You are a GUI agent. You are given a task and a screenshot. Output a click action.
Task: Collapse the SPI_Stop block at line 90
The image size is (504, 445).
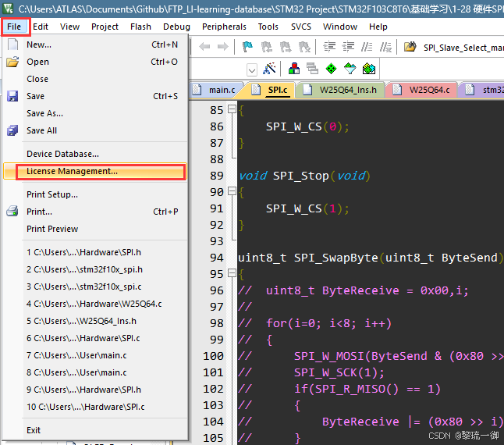(x=232, y=191)
